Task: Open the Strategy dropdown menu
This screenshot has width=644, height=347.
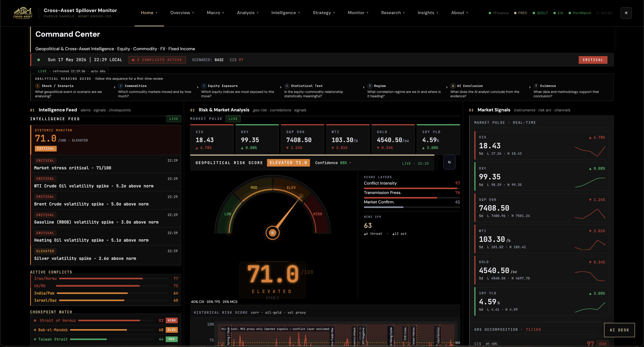Action: (324, 13)
